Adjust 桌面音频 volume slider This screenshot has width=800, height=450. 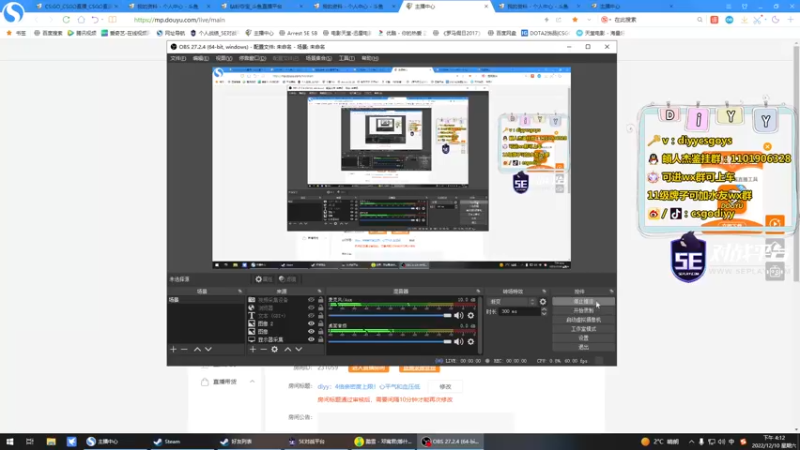[390, 341]
